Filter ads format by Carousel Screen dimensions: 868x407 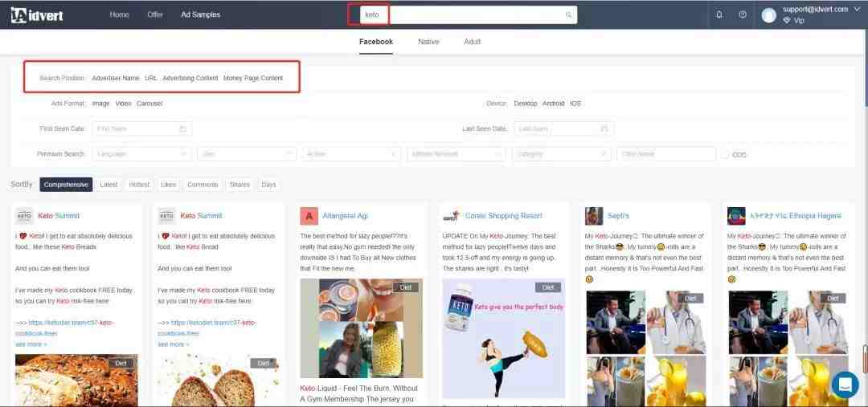pyautogui.click(x=149, y=104)
